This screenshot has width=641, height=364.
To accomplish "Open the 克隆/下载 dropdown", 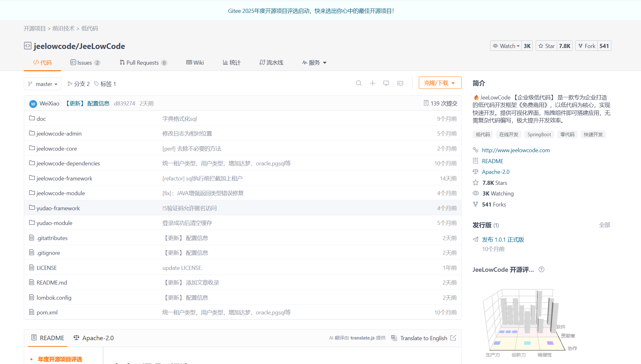I will coord(440,83).
